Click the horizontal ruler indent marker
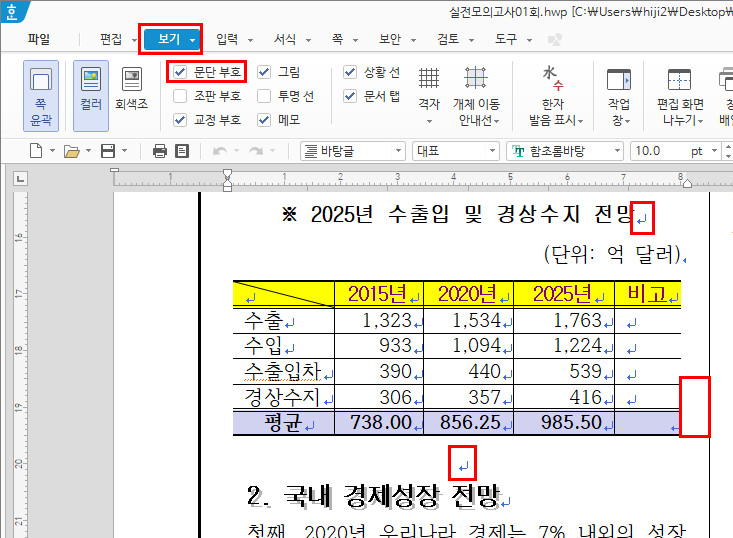 (x=227, y=180)
